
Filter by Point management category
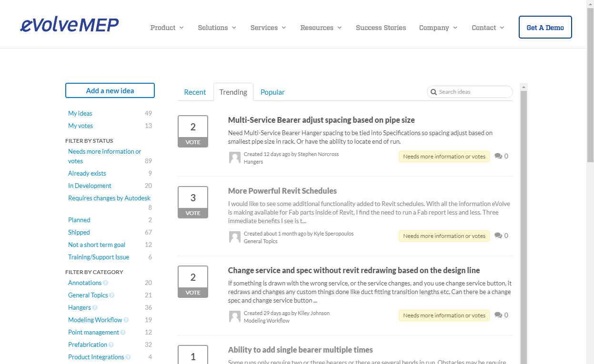coord(93,332)
